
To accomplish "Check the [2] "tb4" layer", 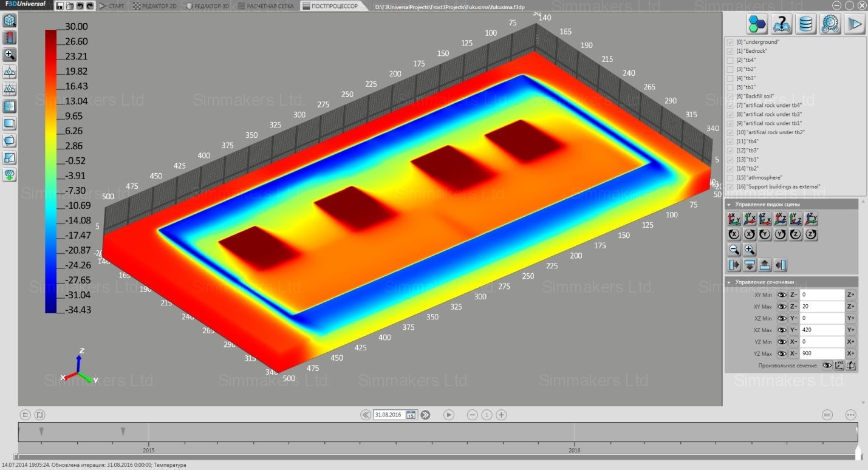I will coord(730,60).
